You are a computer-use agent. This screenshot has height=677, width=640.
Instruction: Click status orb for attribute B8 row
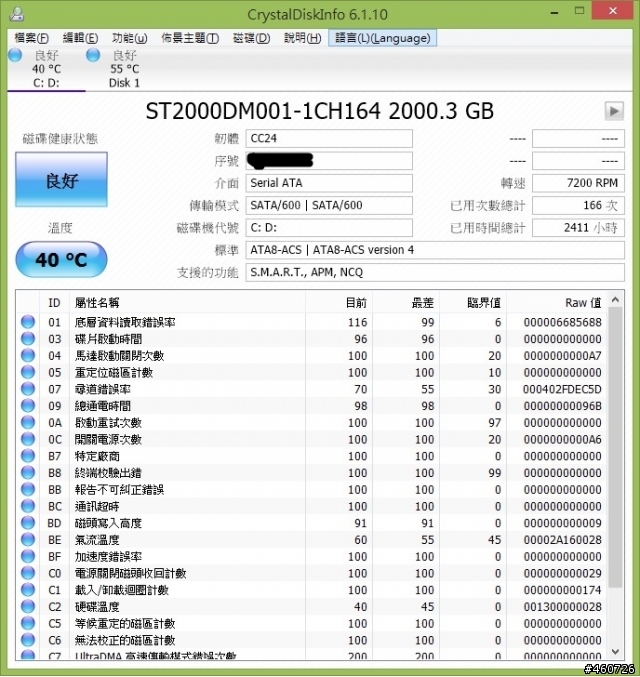pyautogui.click(x=28, y=473)
